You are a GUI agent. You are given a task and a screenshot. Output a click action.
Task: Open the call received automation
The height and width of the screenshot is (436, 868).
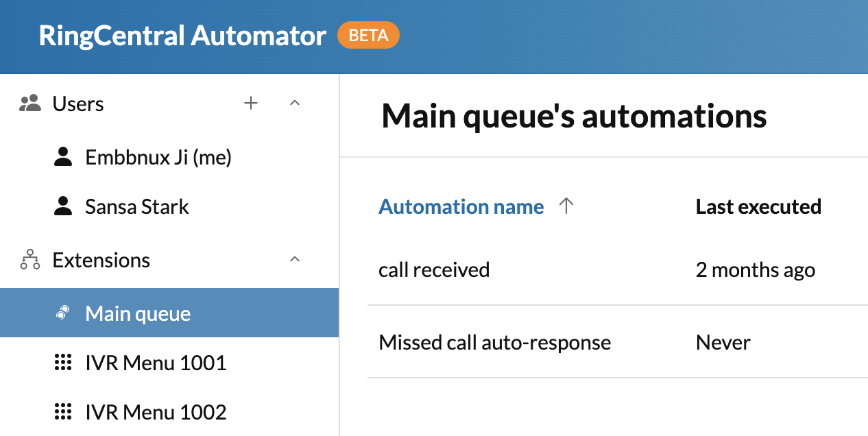pos(434,269)
